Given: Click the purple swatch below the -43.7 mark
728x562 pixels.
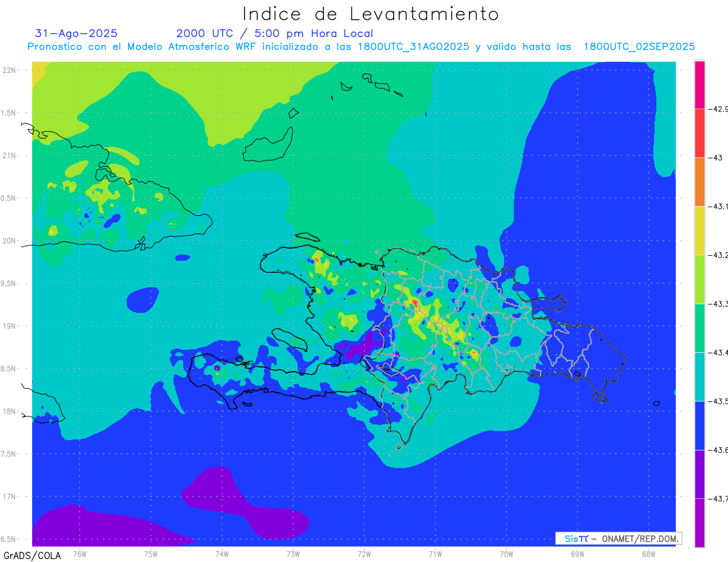Looking at the screenshot, I should coord(699,523).
